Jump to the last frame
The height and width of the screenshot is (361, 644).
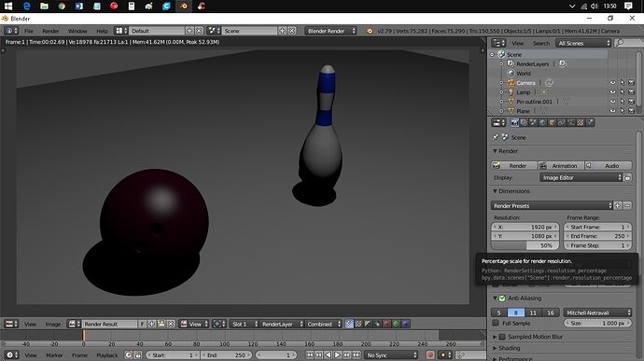tap(357, 355)
